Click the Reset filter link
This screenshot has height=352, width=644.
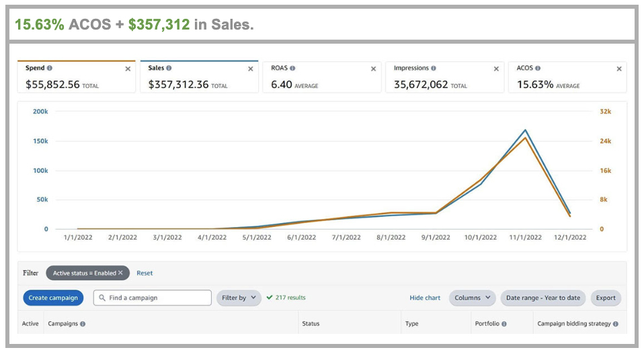(x=145, y=273)
